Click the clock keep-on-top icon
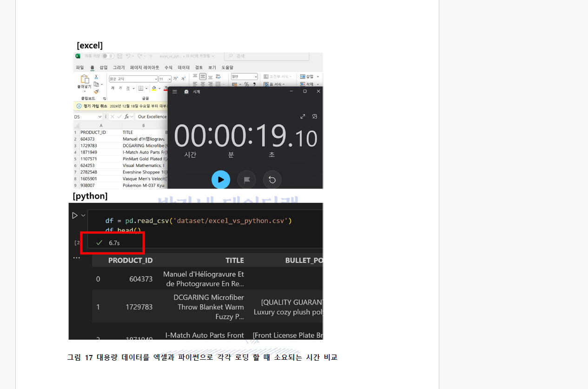Image resolution: width=588 pixels, height=389 pixels. (315, 116)
